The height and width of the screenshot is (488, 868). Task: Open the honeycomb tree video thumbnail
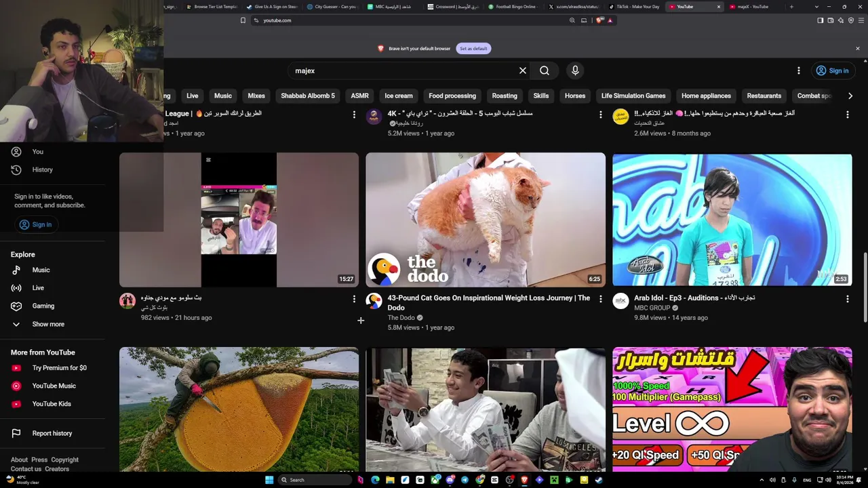tap(239, 409)
